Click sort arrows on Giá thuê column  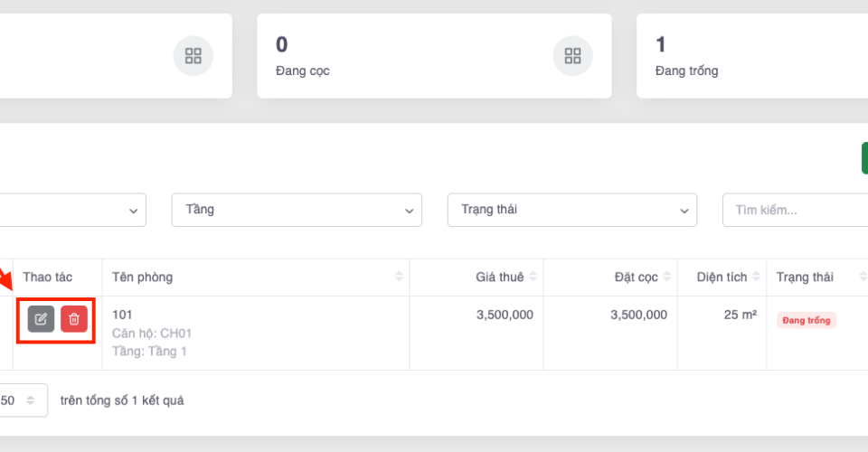click(x=533, y=277)
